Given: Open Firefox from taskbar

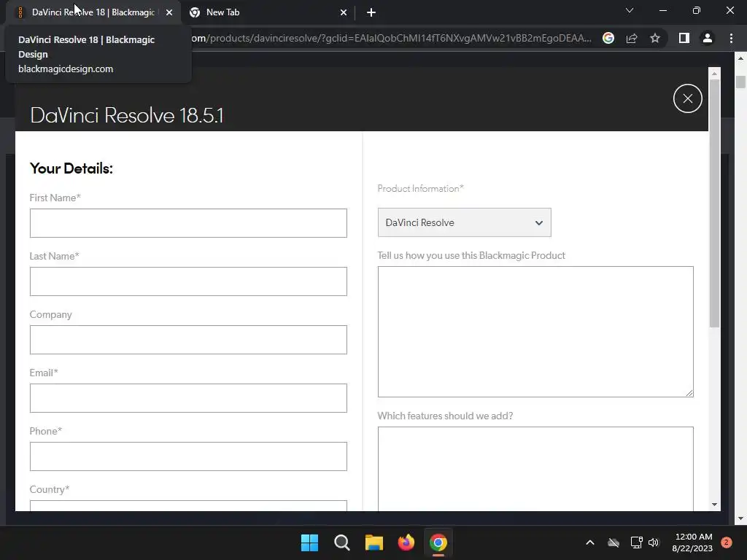Looking at the screenshot, I should tap(406, 542).
